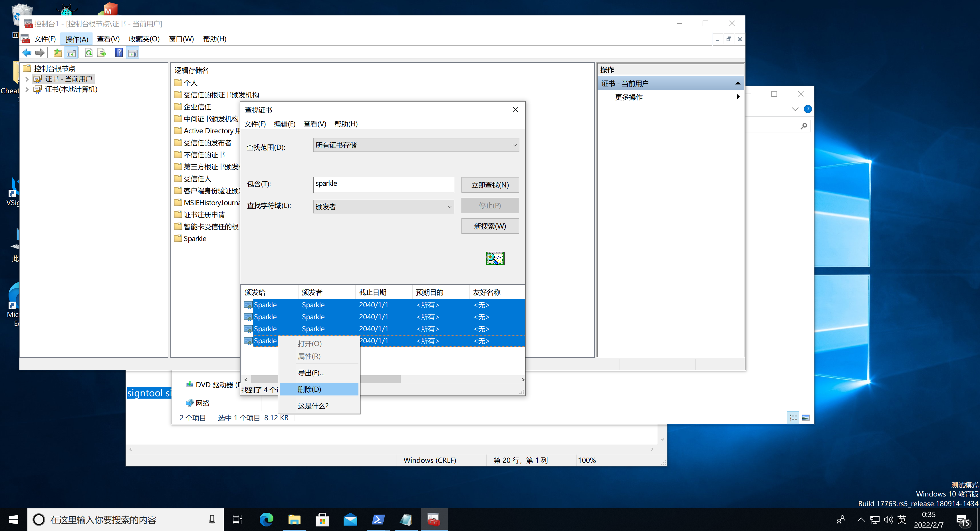This screenshot has width=980, height=531.
Task: Click the blue Help question mark icon
Action: click(119, 53)
